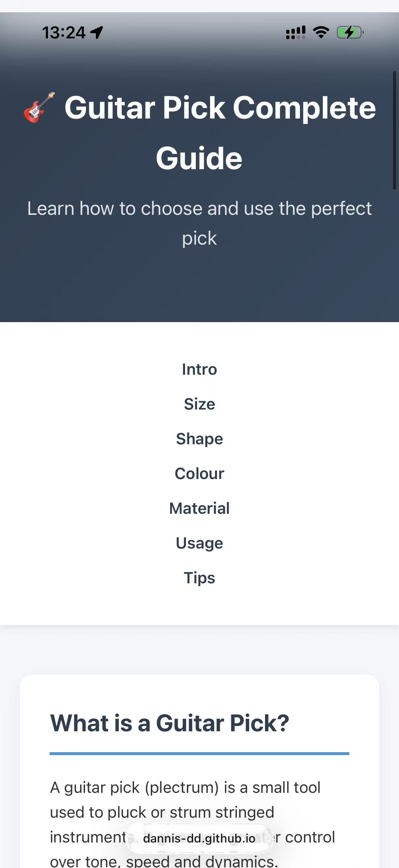399x868 pixels.
Task: Open the Intro section link
Action: click(x=199, y=369)
